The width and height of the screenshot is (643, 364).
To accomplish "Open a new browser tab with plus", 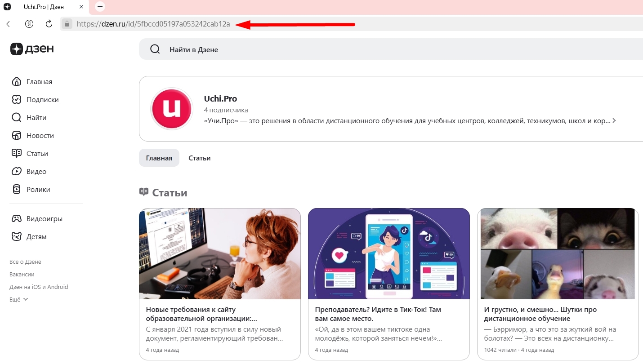I will (100, 7).
